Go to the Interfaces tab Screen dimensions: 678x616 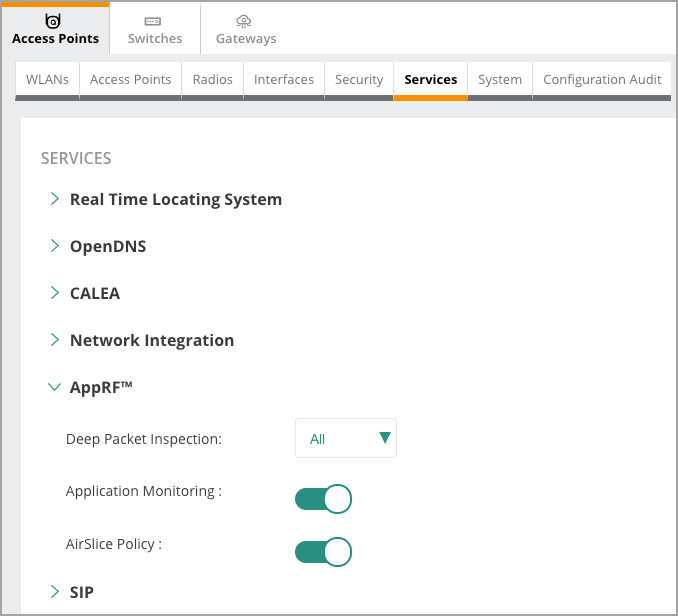283,79
